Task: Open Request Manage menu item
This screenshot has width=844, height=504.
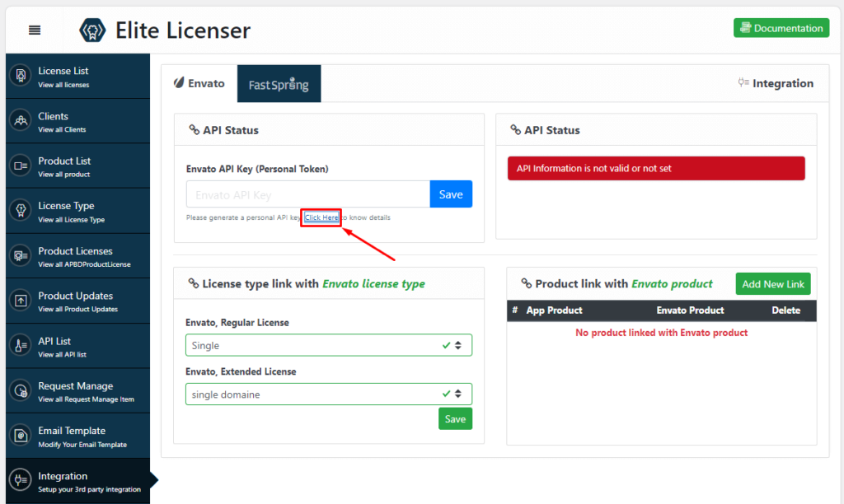Action: (78, 390)
